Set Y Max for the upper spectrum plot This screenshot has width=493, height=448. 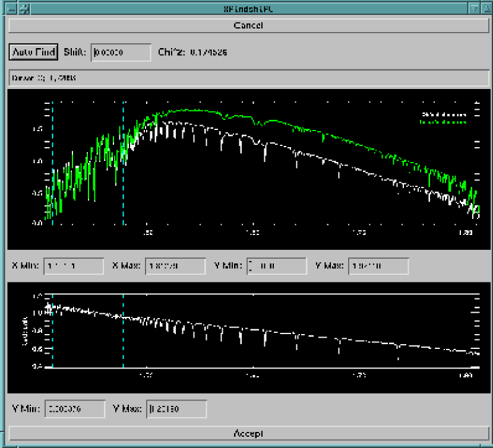[378, 266]
